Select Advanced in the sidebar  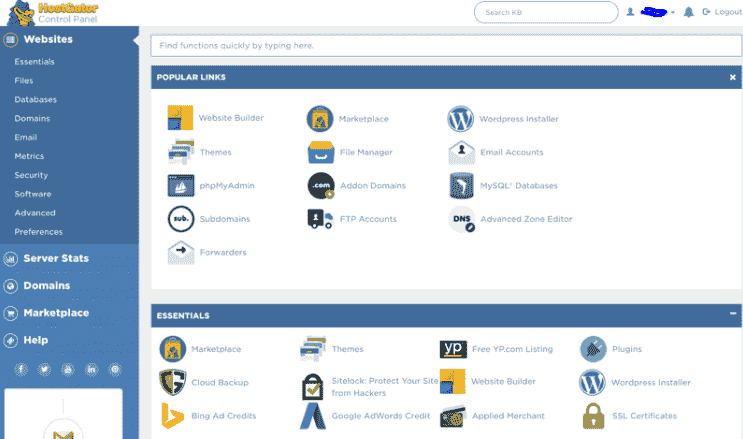35,213
